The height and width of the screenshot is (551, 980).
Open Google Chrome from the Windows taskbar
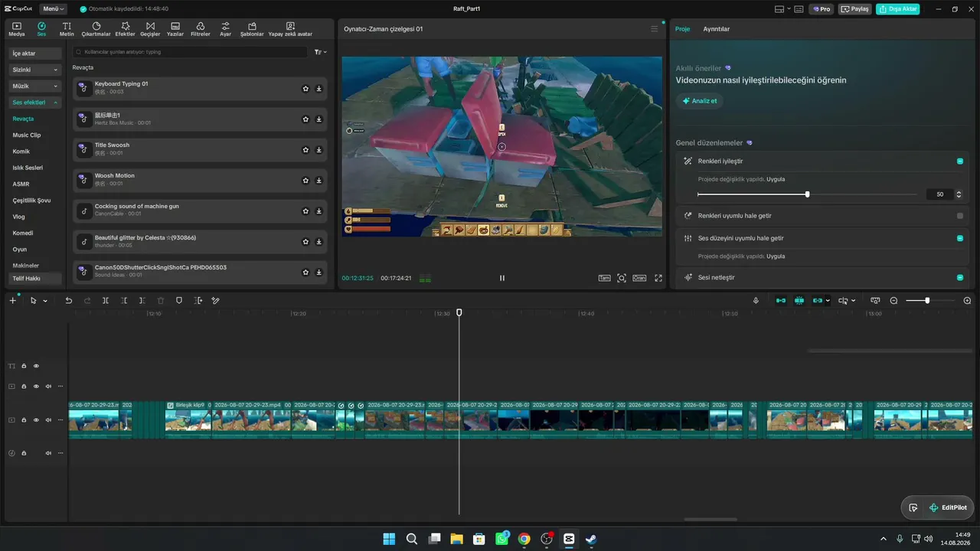[524, 539]
